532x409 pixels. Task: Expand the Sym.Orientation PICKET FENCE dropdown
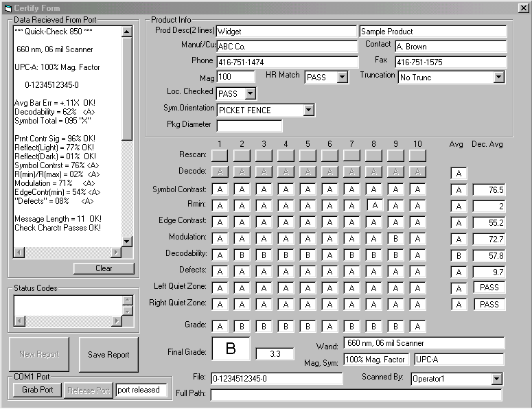[x=308, y=110]
